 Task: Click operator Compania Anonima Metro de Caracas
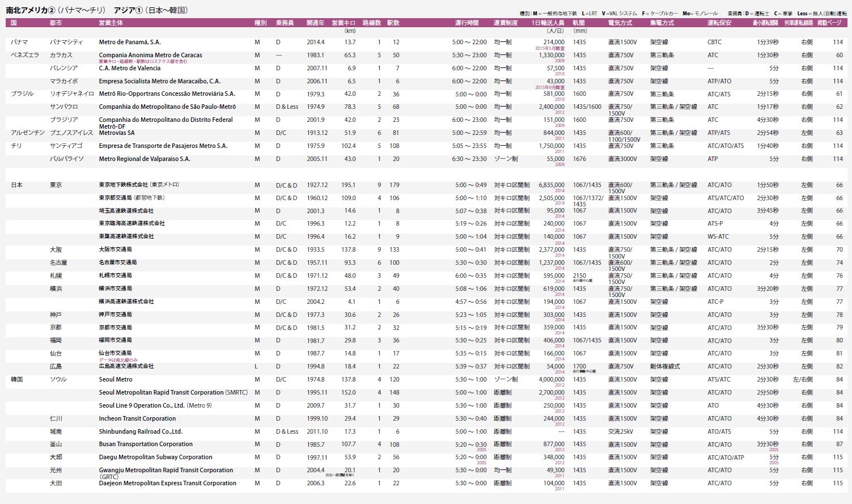point(150,56)
